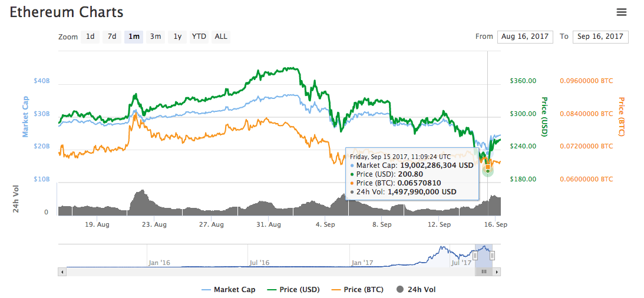The image size is (644, 298).
Task: Set zoom range to 7d
Action: 111,37
